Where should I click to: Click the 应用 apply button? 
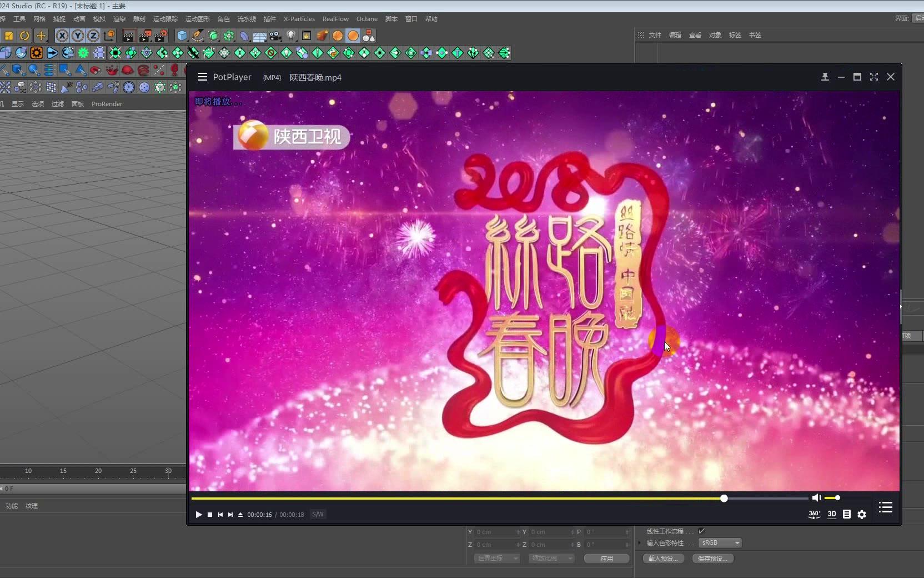coord(607,559)
